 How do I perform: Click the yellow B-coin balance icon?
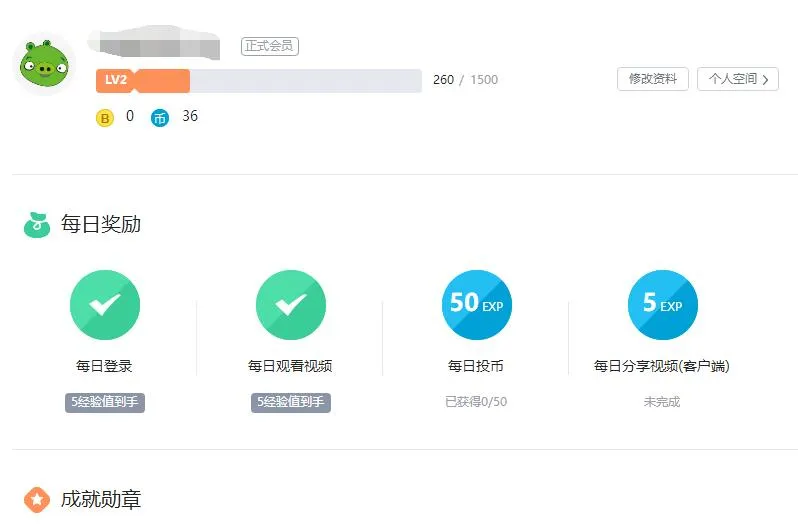pyautogui.click(x=105, y=118)
